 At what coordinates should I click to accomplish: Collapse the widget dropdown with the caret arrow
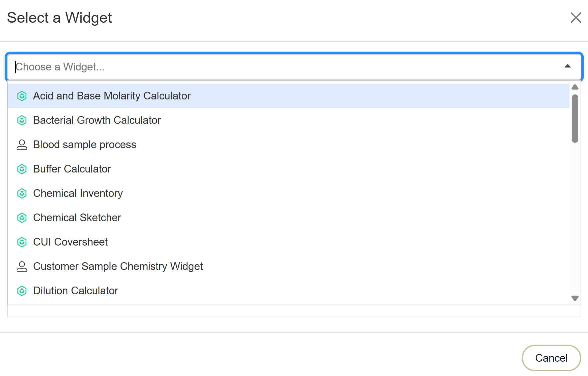click(x=567, y=66)
